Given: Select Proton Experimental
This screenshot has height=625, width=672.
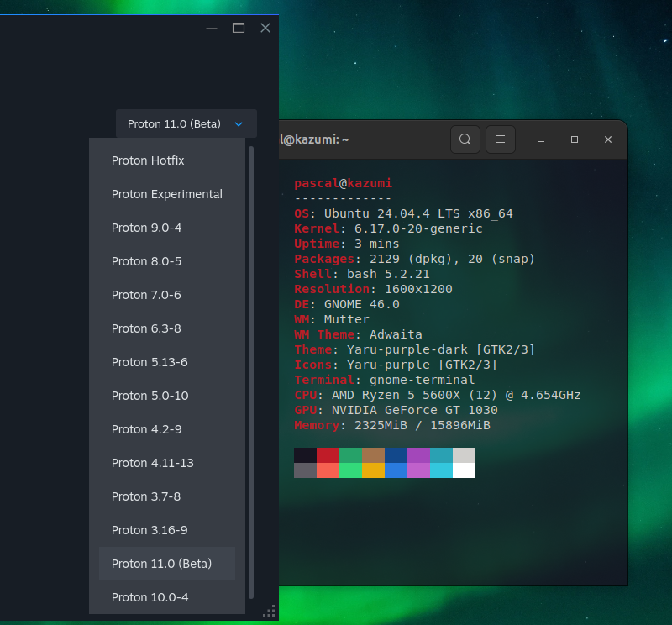Looking at the screenshot, I should [167, 194].
